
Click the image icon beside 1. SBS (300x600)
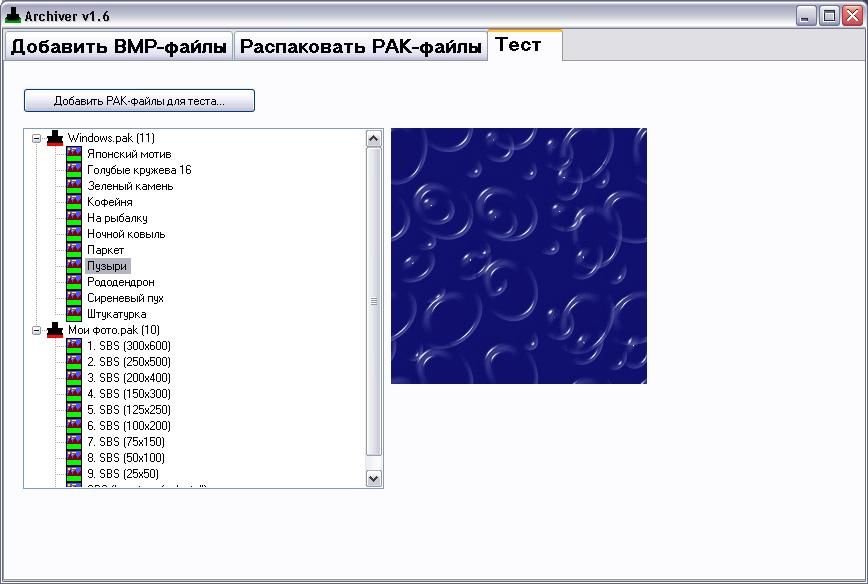(73, 346)
